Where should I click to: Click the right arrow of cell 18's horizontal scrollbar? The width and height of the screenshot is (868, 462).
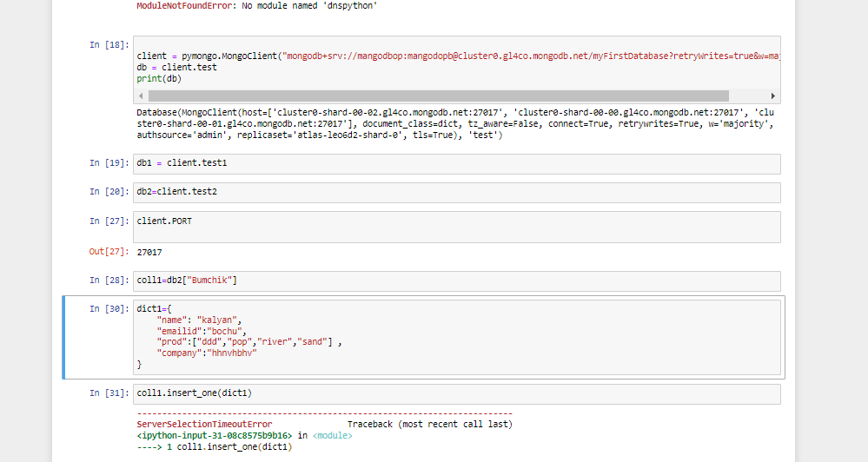pyautogui.click(x=773, y=96)
